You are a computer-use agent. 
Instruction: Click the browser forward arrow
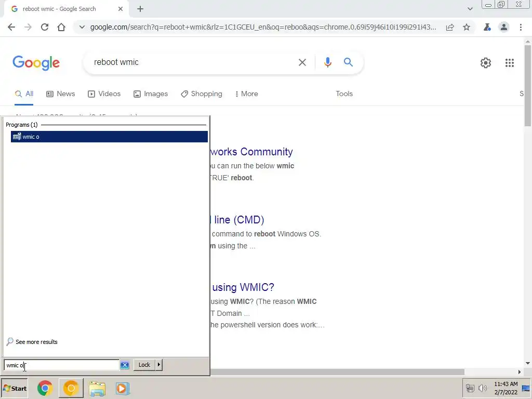pos(28,27)
